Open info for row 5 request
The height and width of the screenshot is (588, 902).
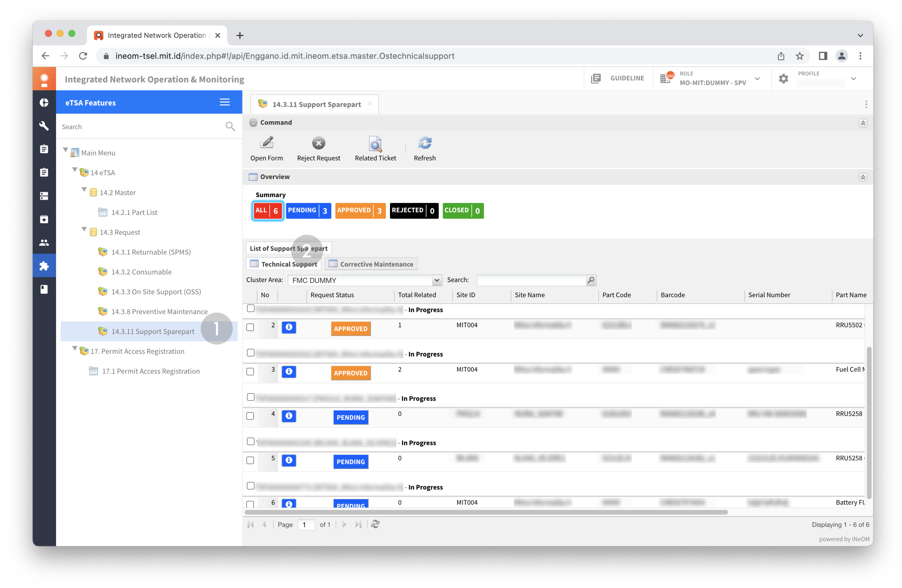pos(289,460)
